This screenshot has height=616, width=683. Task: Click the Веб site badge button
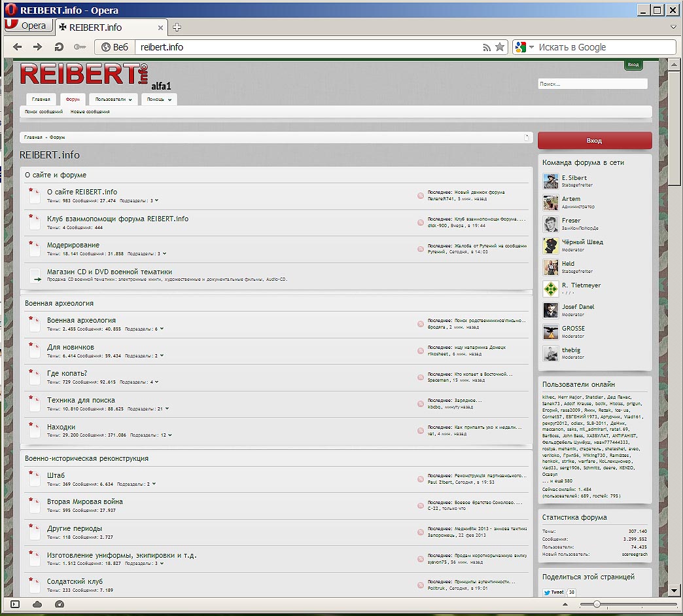coord(115,47)
